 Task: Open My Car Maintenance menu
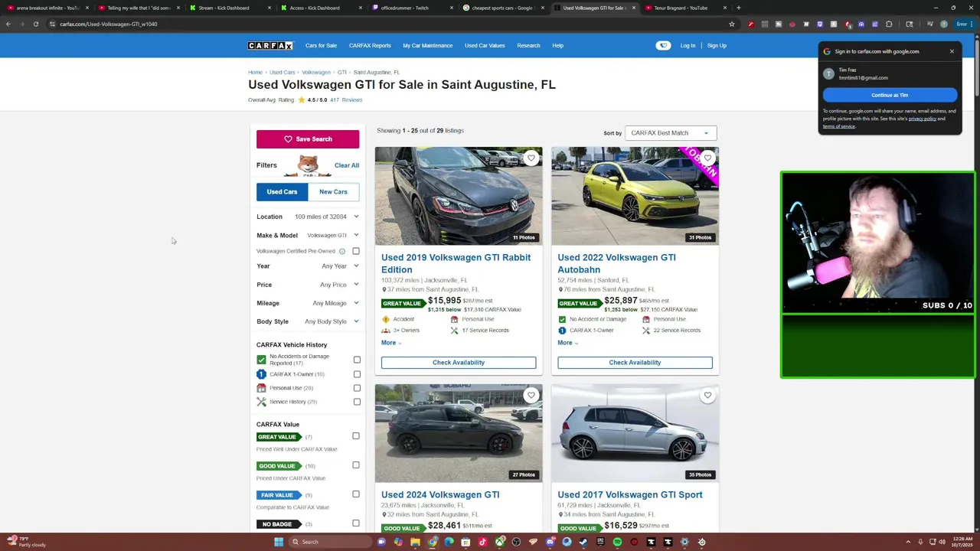427,46
